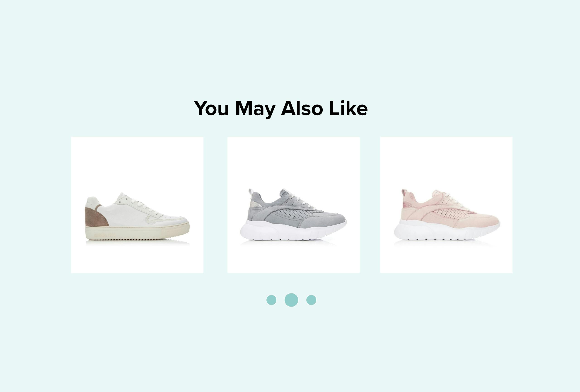Click the heel pull tab on pink sneaker
The image size is (580, 392).
pyautogui.click(x=404, y=193)
